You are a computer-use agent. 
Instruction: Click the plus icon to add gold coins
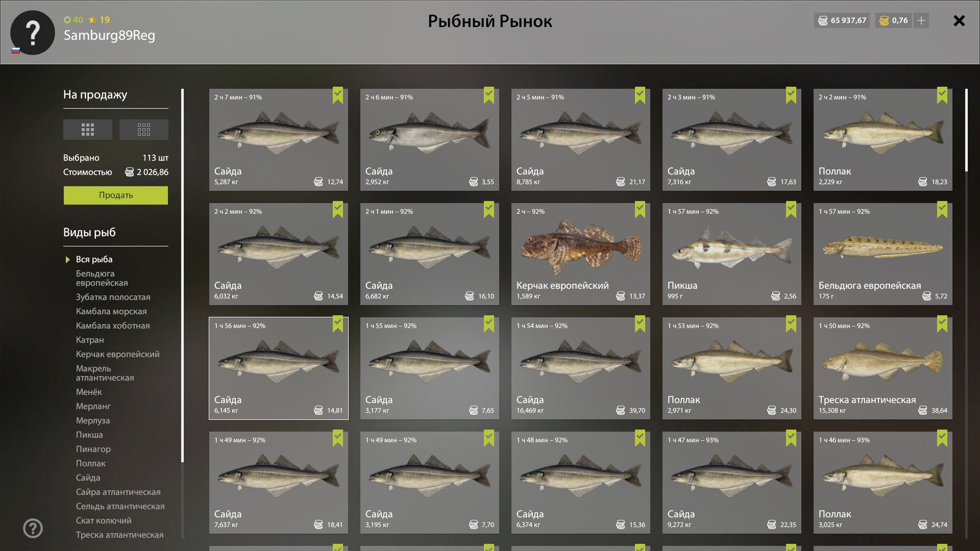pyautogui.click(x=921, y=20)
